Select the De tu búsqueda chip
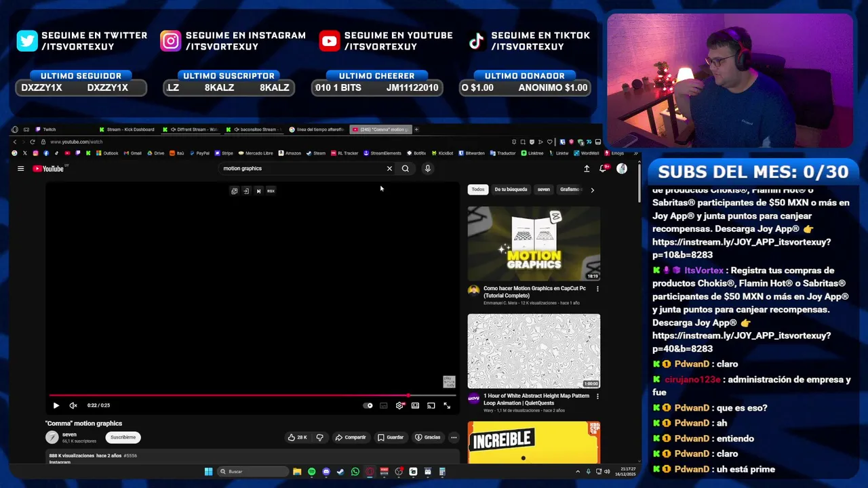The width and height of the screenshot is (868, 488). click(511, 190)
